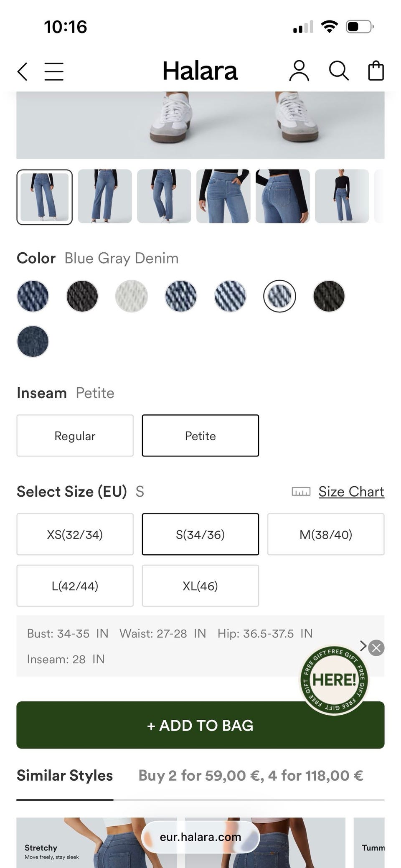This screenshot has width=401, height=868.
Task: Tap the FREE GIFT HERE badge
Action: tap(334, 680)
